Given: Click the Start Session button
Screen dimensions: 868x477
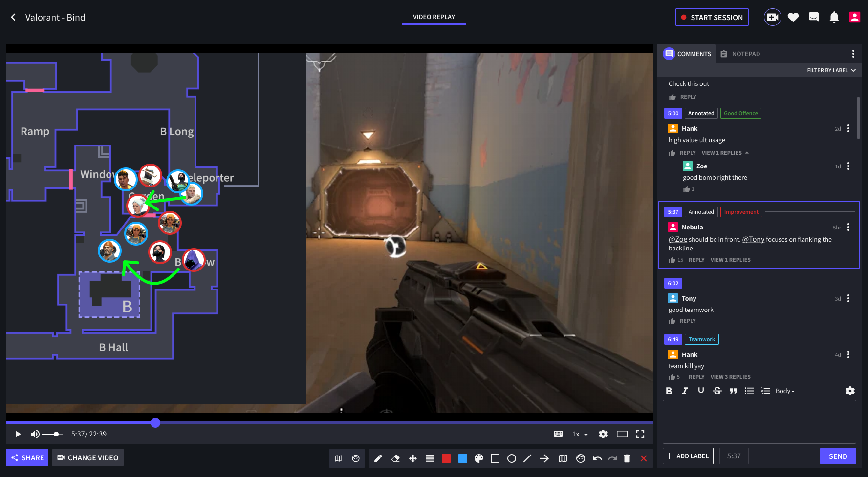Looking at the screenshot, I should pyautogui.click(x=712, y=17).
